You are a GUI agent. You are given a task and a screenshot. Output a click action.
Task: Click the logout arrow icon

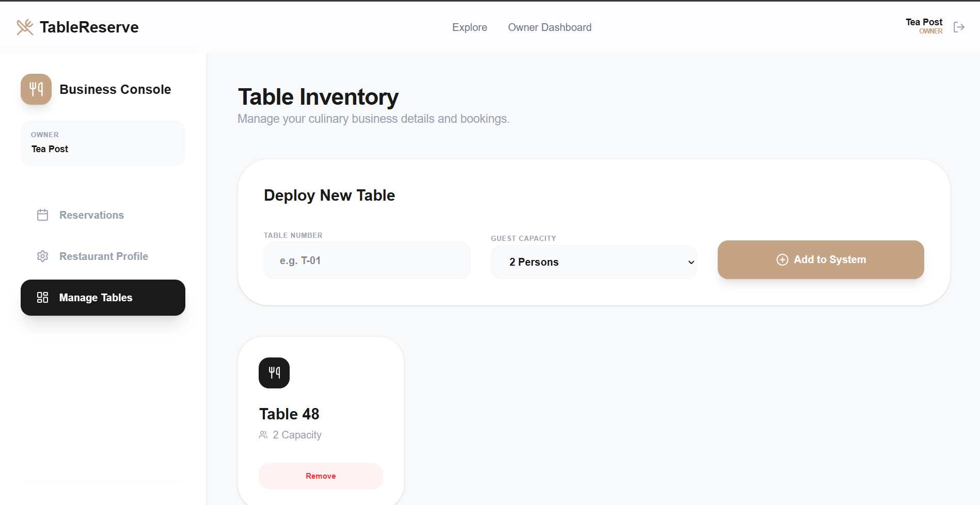pyautogui.click(x=959, y=27)
